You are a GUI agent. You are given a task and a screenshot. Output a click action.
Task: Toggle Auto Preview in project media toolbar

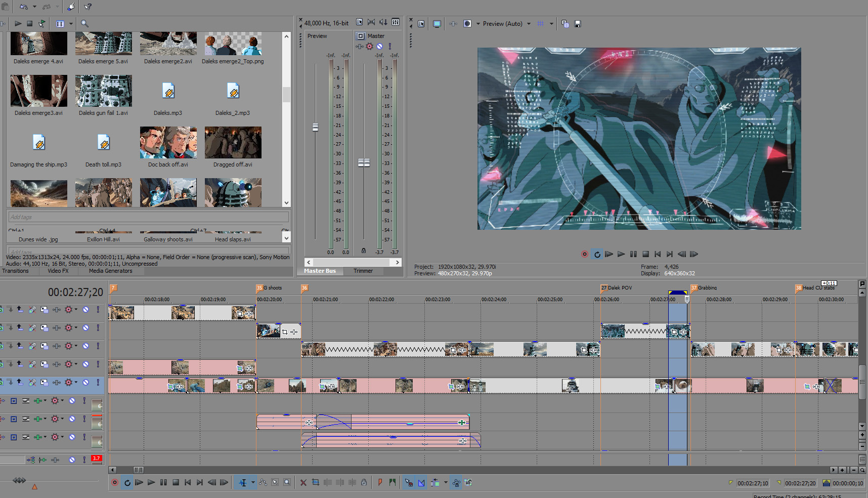pyautogui.click(x=42, y=23)
